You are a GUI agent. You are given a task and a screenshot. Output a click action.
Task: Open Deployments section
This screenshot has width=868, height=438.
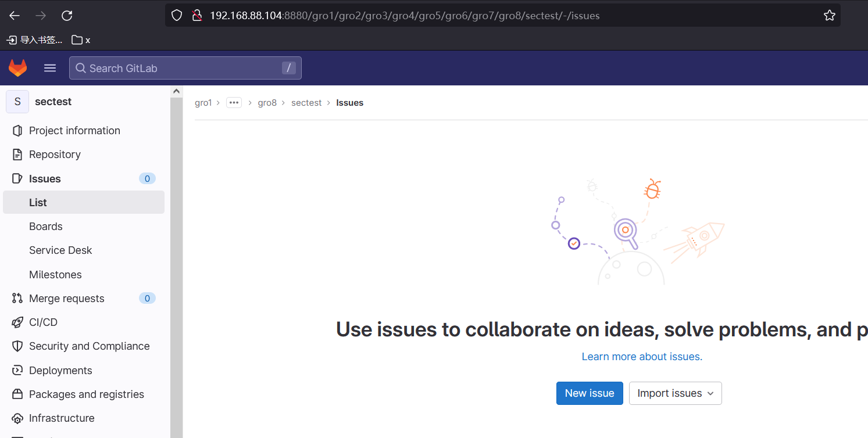(84, 371)
